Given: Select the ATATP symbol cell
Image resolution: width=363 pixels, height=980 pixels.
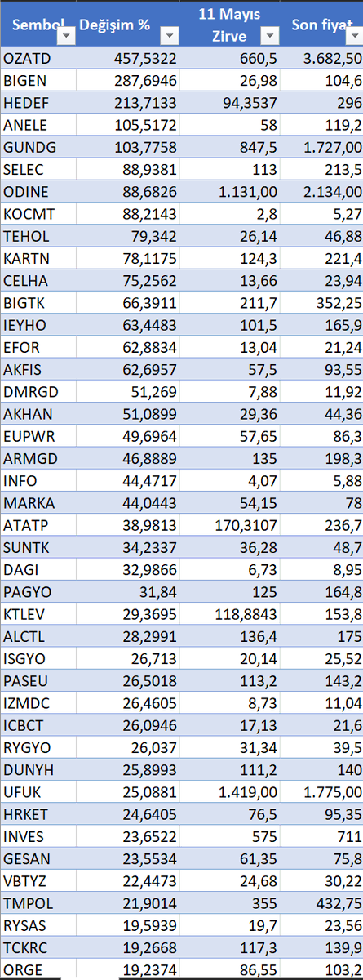Looking at the screenshot, I should point(38,526).
